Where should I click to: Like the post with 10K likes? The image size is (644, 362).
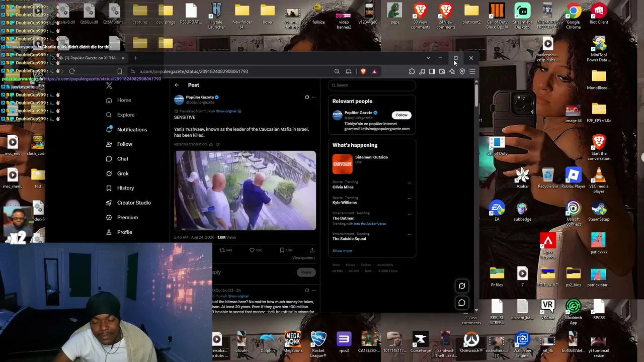256,250
